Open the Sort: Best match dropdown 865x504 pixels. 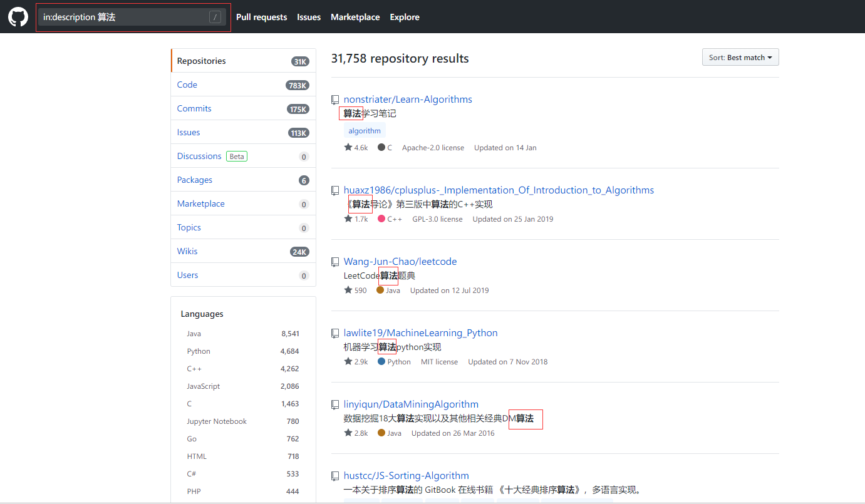pyautogui.click(x=740, y=58)
